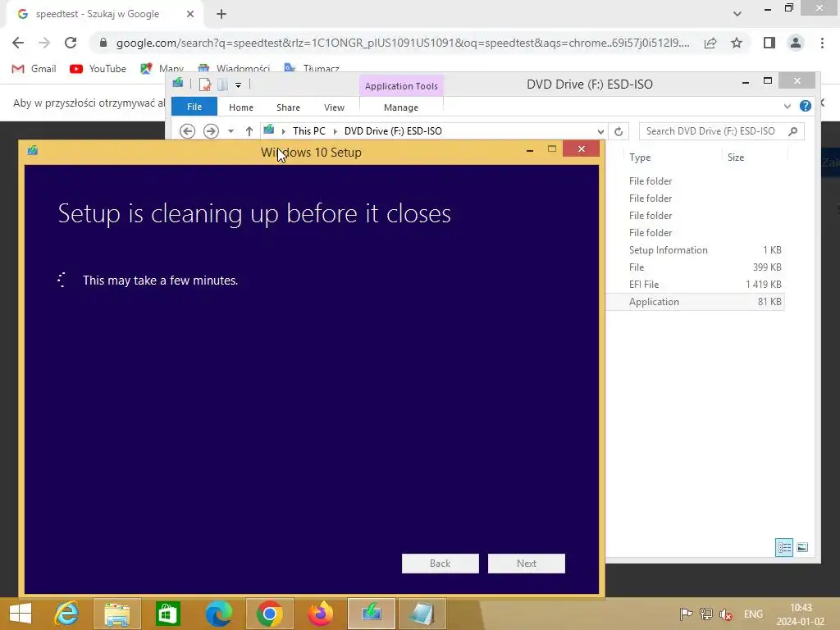Click Explorer's forward arrow button
Viewport: 840px width, 630px height.
tap(211, 130)
